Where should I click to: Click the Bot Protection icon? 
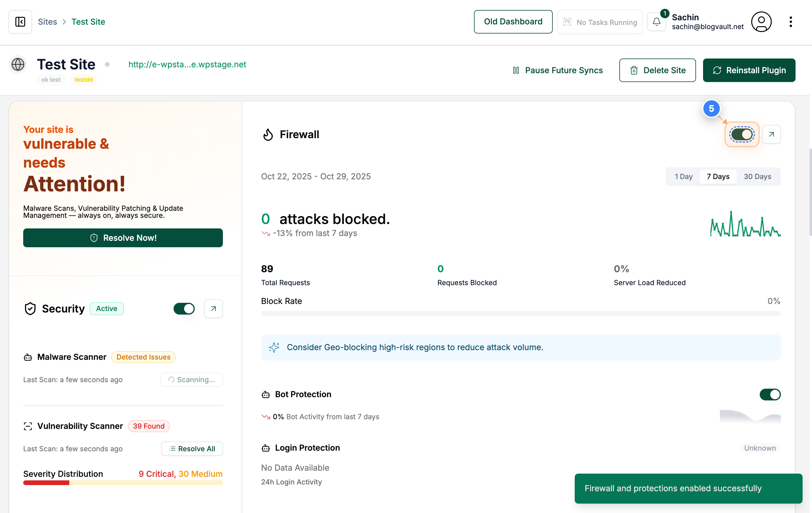(x=266, y=394)
